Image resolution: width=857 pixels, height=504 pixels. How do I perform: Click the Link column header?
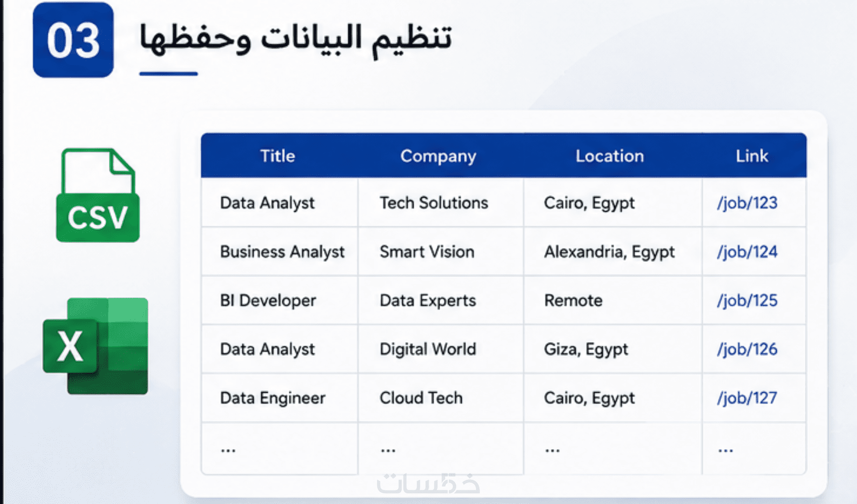(x=752, y=156)
